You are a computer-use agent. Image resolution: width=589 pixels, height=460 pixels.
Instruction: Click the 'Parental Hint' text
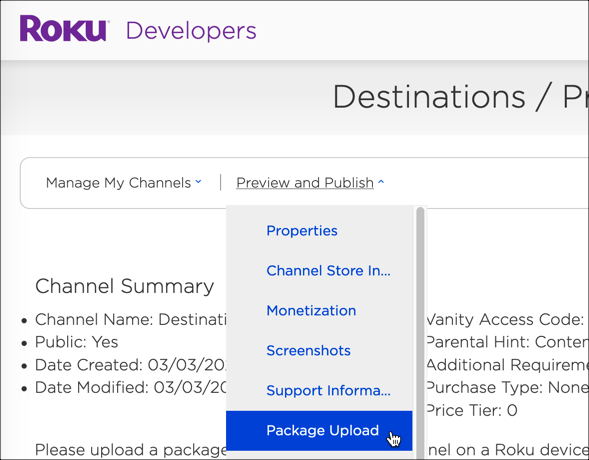pos(507,342)
